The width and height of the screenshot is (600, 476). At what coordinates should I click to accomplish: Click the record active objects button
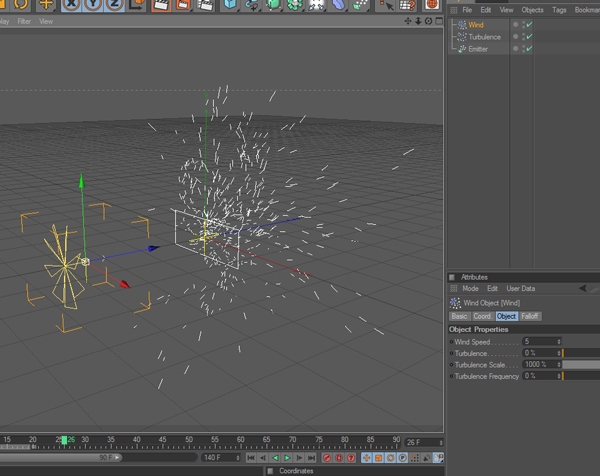pyautogui.click(x=326, y=458)
